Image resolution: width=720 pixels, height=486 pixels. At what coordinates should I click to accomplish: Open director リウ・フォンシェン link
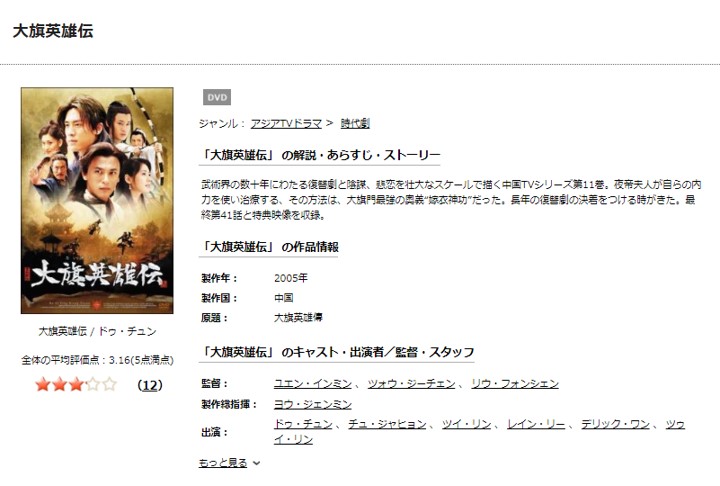coord(515,384)
